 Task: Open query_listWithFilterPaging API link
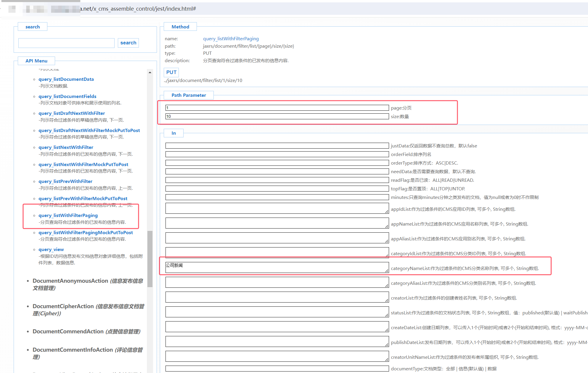tap(68, 216)
